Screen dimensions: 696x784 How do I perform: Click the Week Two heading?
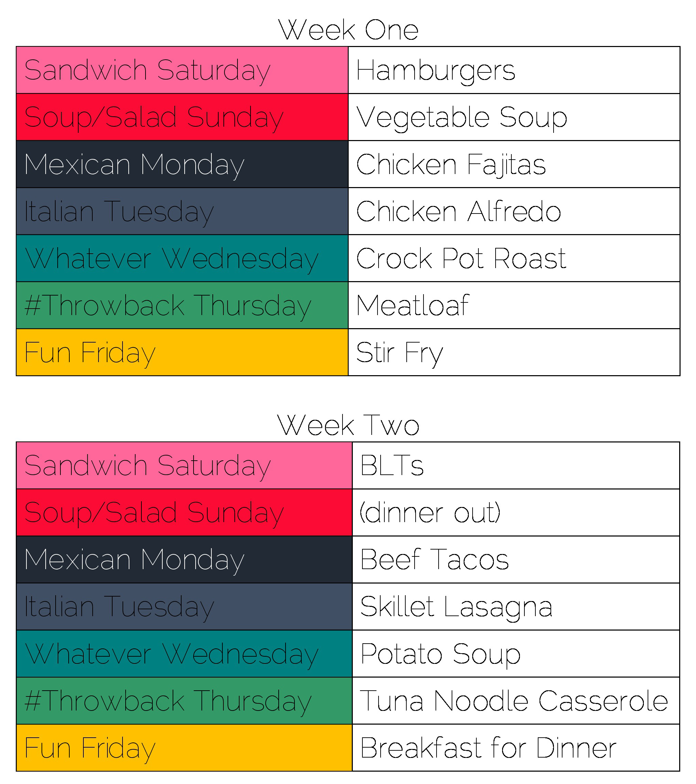348,425
